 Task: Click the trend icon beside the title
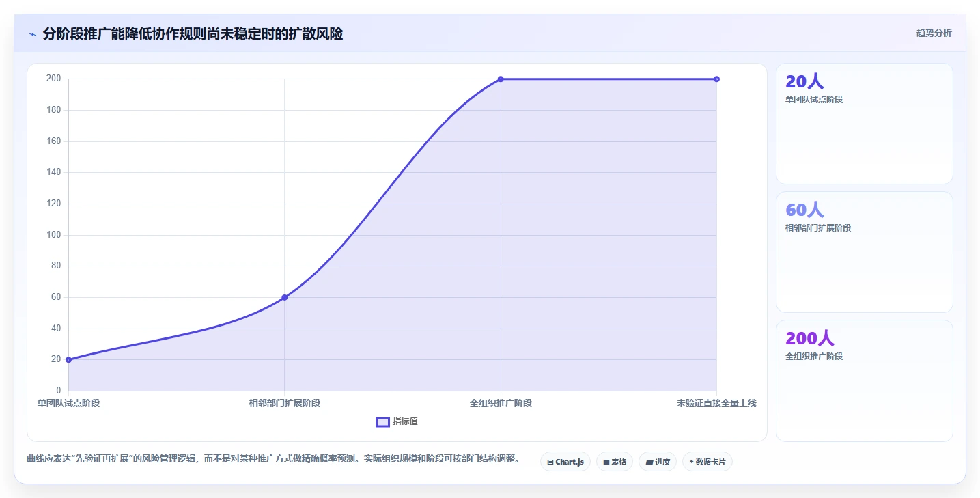pyautogui.click(x=32, y=34)
